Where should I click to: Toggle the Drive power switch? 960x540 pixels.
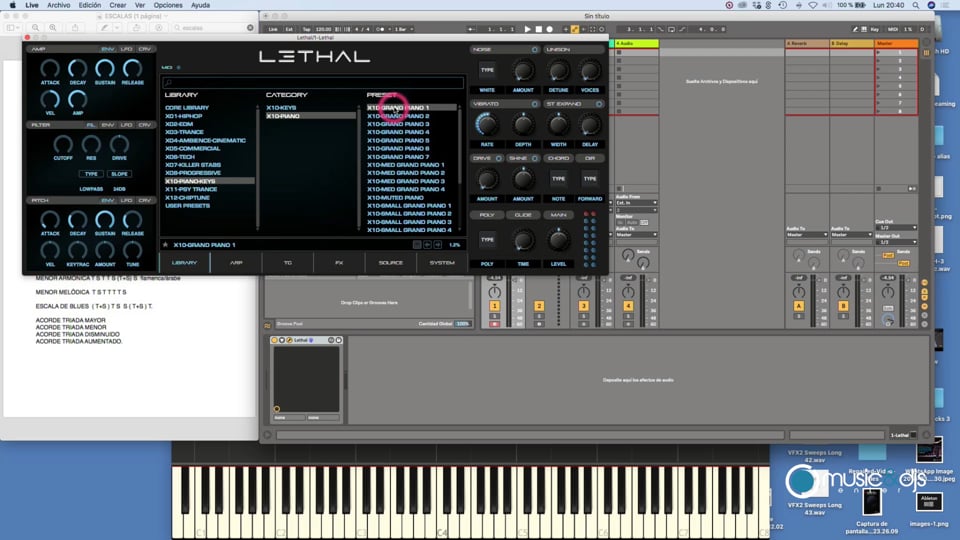click(499, 159)
